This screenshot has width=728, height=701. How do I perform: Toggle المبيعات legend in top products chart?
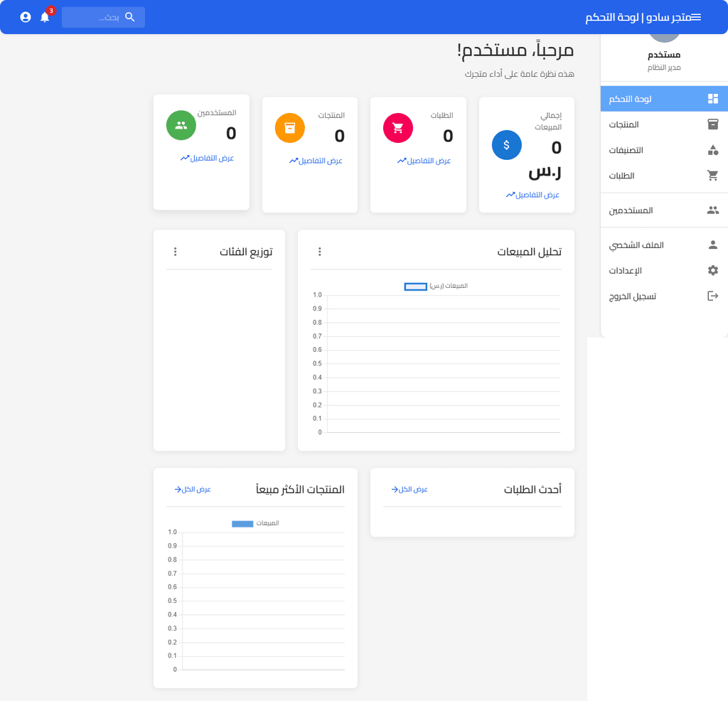256,523
